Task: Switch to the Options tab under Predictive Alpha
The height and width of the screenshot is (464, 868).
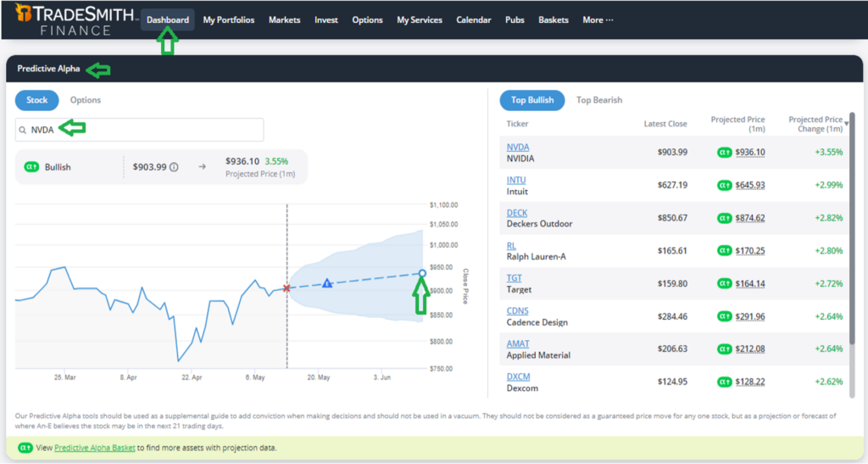Action: tap(86, 100)
